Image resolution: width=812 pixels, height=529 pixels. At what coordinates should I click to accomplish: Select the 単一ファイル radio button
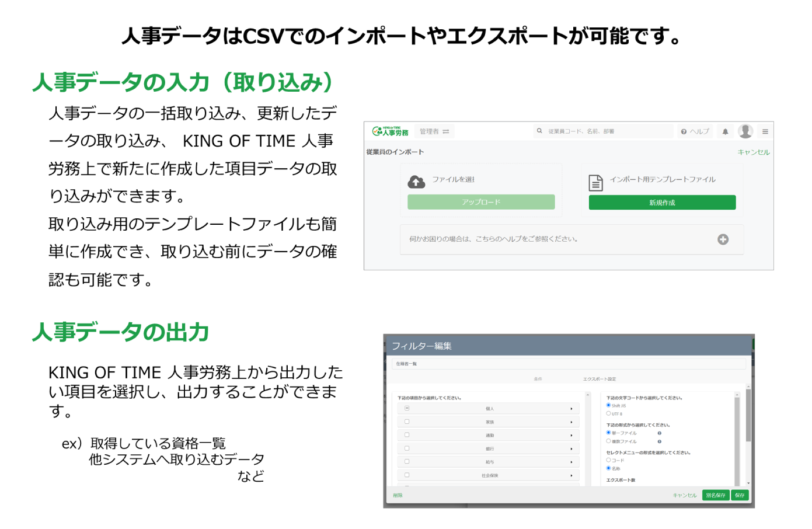point(608,433)
